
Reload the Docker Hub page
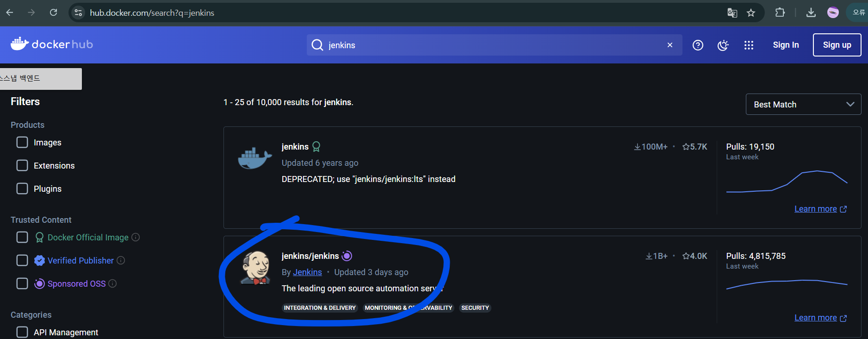pos(54,13)
